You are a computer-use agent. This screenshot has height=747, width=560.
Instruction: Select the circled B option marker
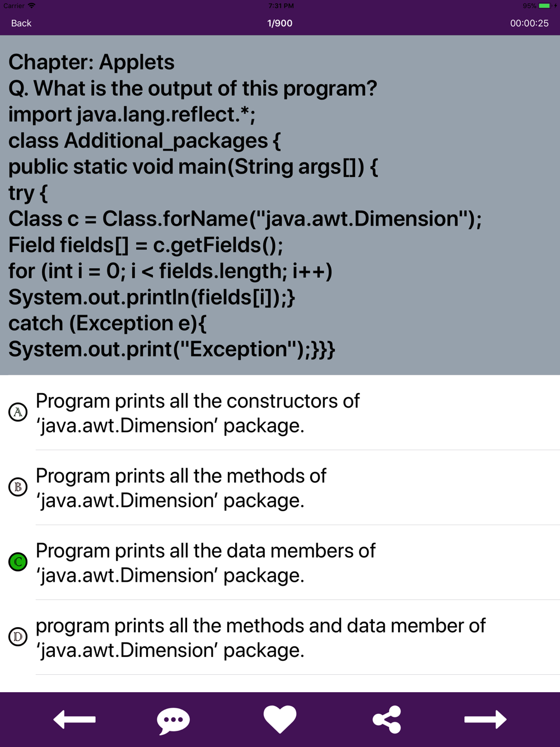click(x=18, y=487)
